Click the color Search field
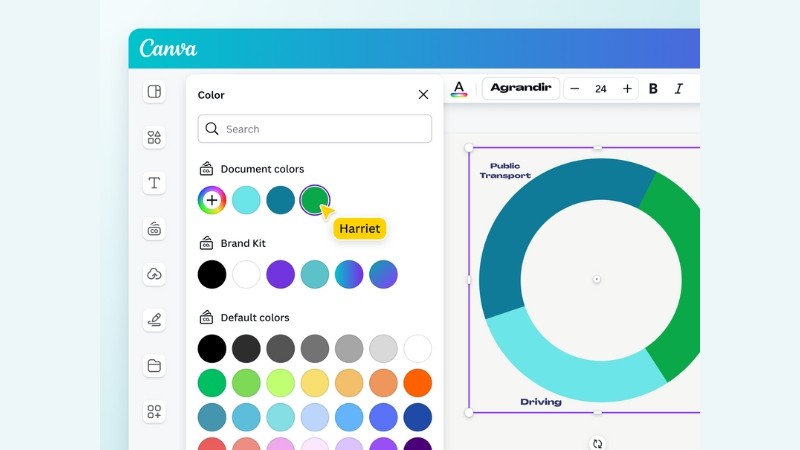This screenshot has height=450, width=800. (315, 129)
